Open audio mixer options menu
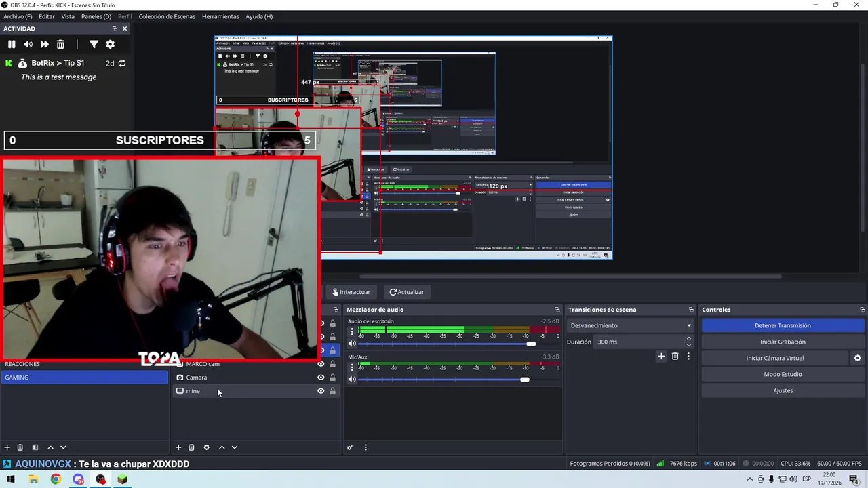The image size is (868, 488). (x=366, y=447)
